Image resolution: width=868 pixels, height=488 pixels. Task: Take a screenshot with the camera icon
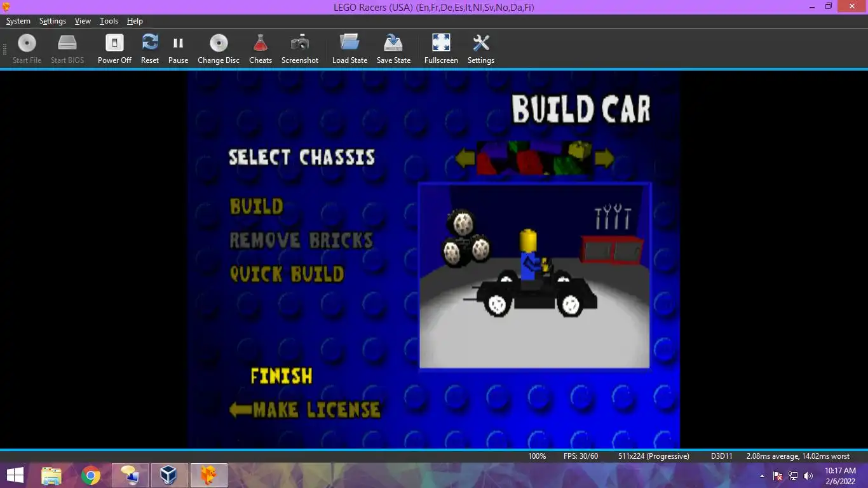(x=300, y=43)
